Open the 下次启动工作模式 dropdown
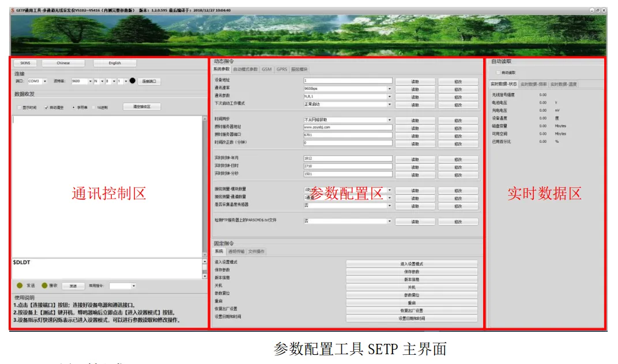 (391, 104)
